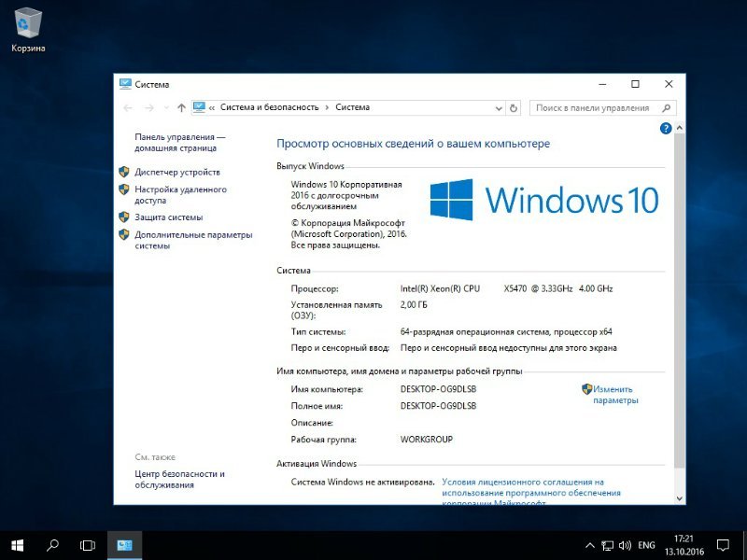
Task: Switch input language via ENG indicator
Action: [x=646, y=545]
